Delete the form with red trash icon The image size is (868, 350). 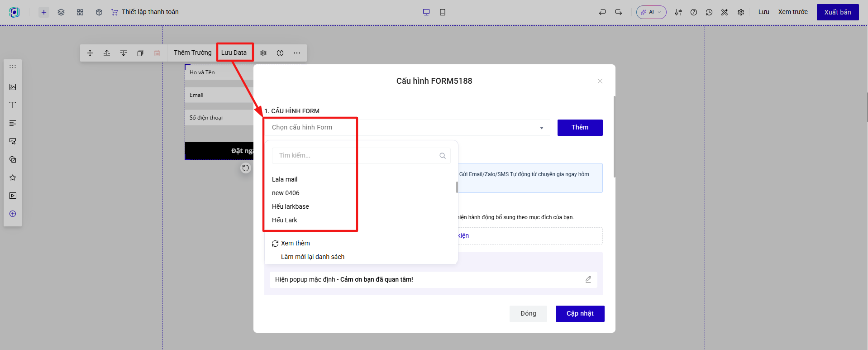[x=157, y=53]
